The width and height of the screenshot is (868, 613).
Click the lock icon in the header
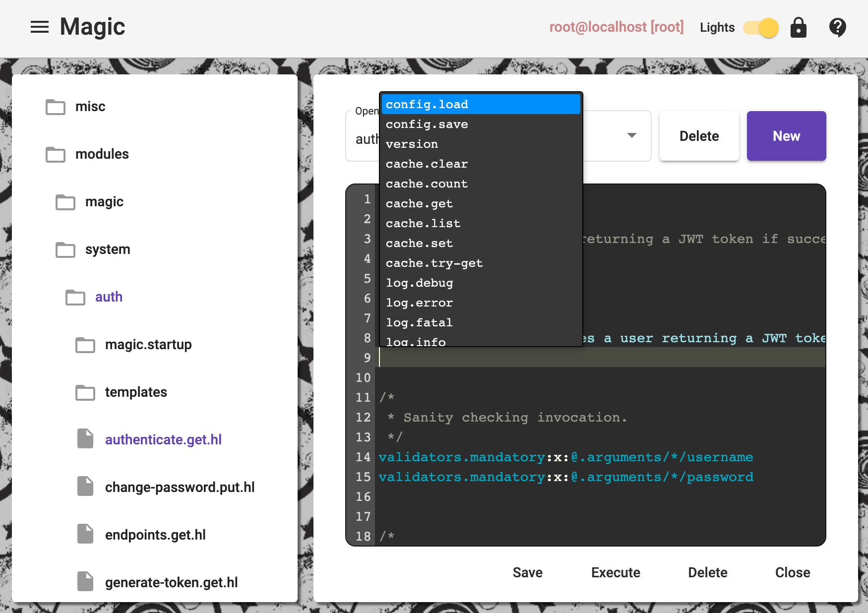click(798, 28)
